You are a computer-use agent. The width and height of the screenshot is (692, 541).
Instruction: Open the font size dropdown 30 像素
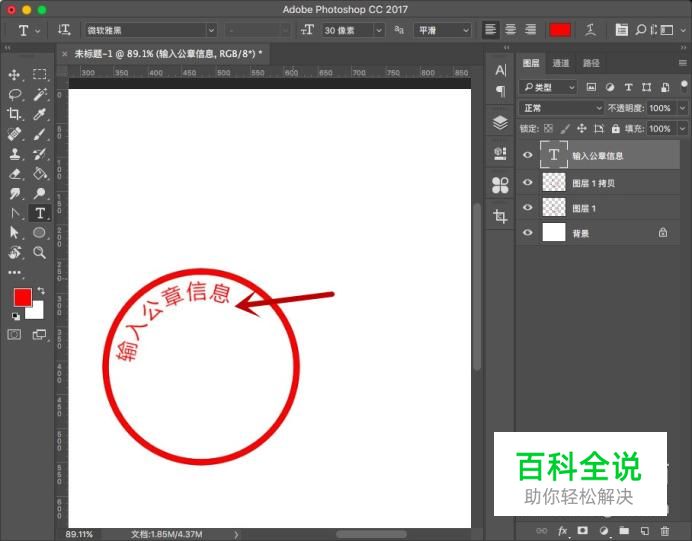[352, 30]
